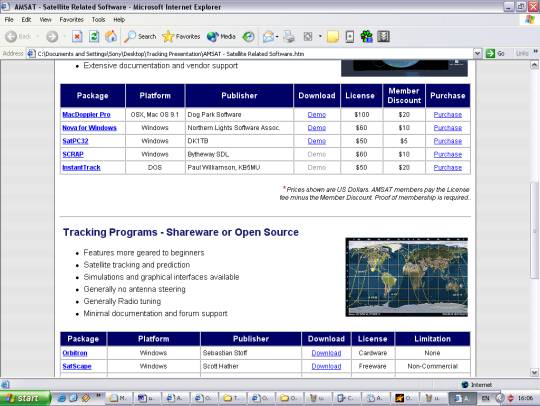This screenshot has width=540, height=406.
Task: Click the Edit page toolbar icon
Action: point(308,37)
